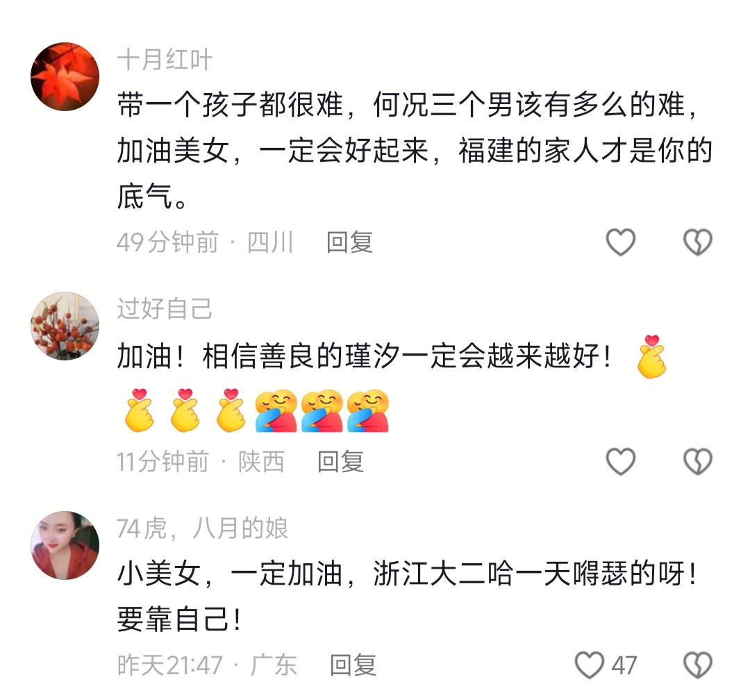Open username 74虎，八月的娘
This screenshot has height=700, width=750.
pyautogui.click(x=202, y=528)
